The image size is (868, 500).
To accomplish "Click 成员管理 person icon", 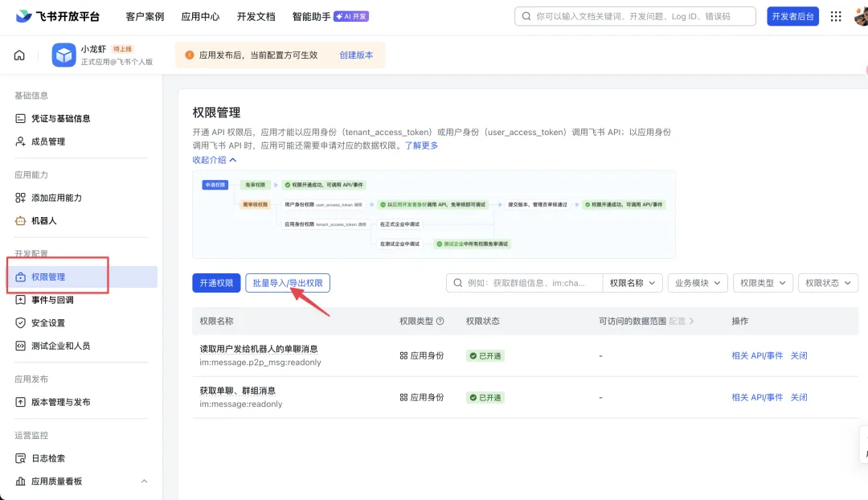I will [20, 141].
